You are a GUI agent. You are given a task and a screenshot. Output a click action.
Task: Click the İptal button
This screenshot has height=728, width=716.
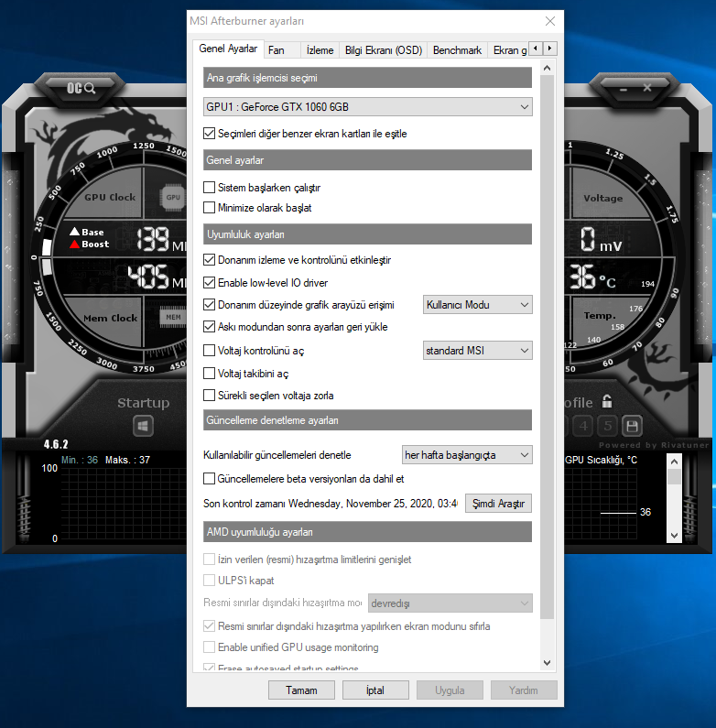pyautogui.click(x=375, y=690)
